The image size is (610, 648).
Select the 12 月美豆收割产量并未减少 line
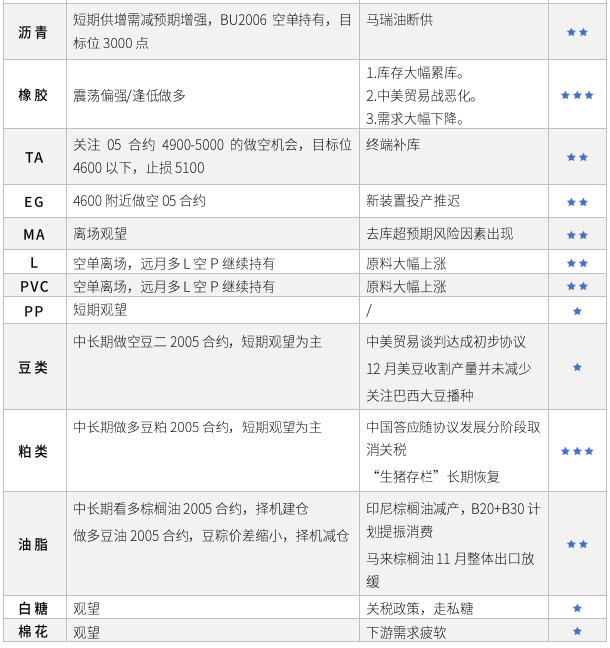[x=449, y=369]
